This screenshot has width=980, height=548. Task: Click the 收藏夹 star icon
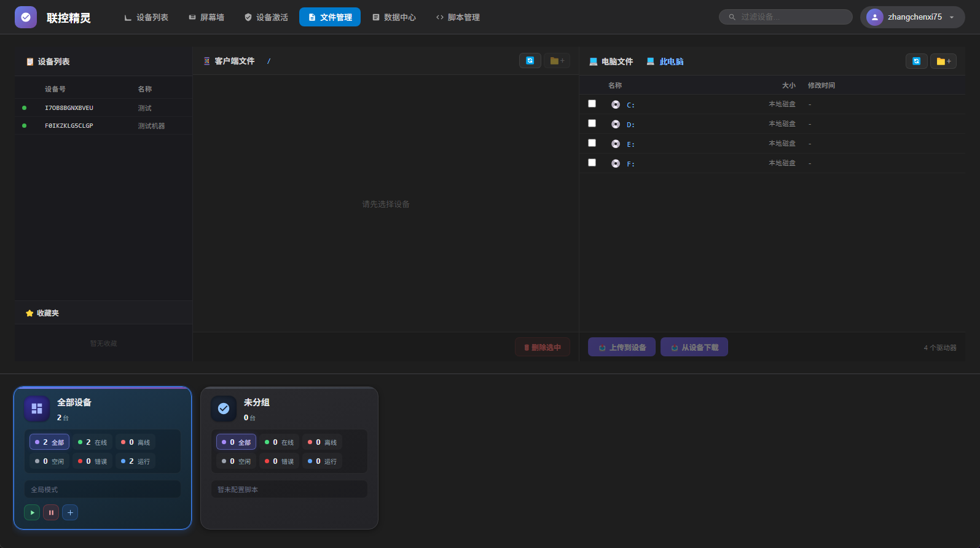point(29,313)
